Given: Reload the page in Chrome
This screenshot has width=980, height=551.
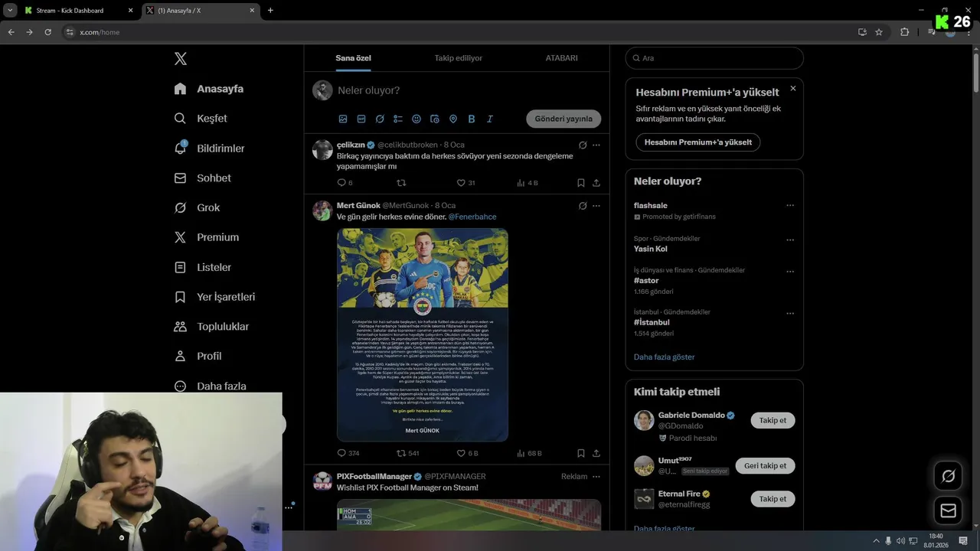Looking at the screenshot, I should [47, 32].
